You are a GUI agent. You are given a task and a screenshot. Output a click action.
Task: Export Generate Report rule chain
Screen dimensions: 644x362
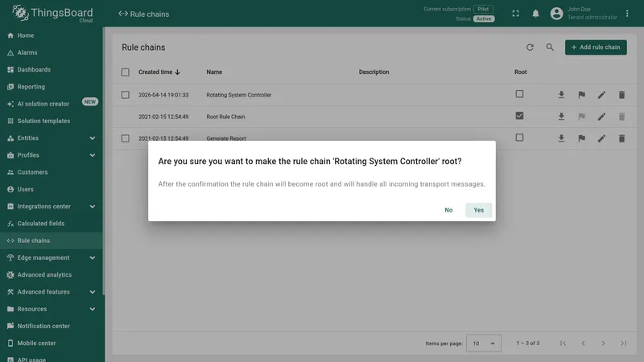561,138
